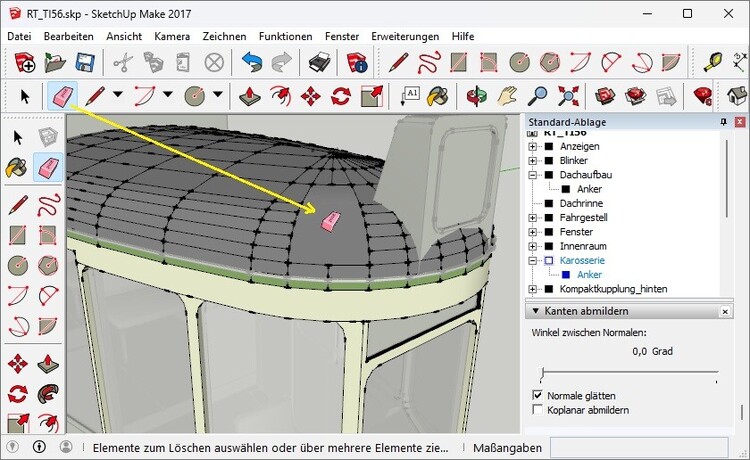
Task: Activate the Eraser in the Getting Started toolbar
Action: coord(63,96)
